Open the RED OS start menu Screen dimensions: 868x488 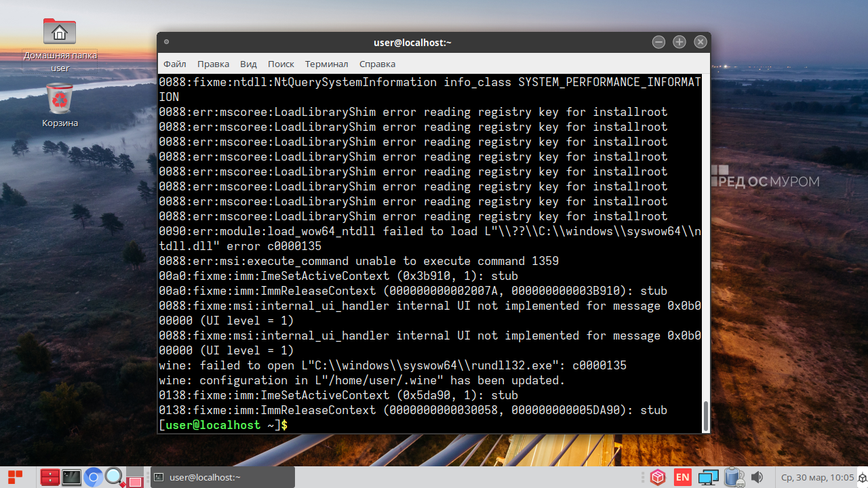click(15, 477)
